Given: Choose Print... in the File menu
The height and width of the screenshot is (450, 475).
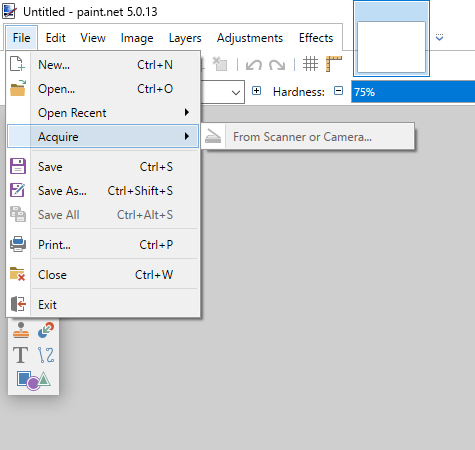Looking at the screenshot, I should click(103, 245).
